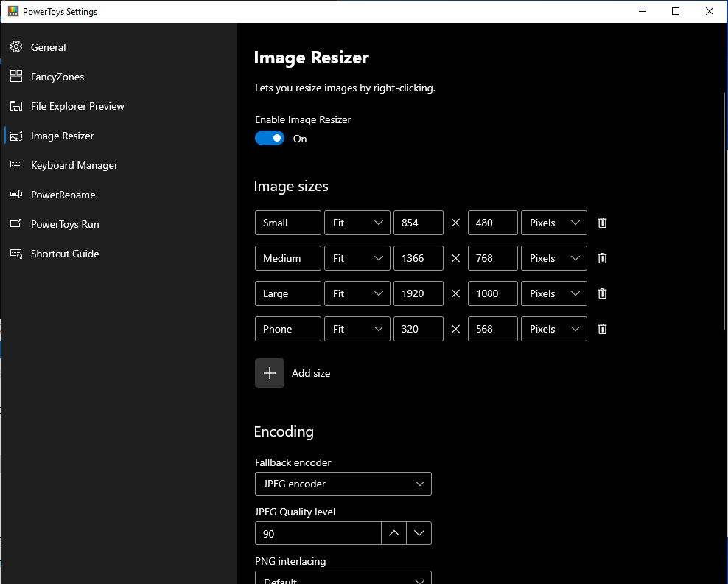The height and width of the screenshot is (584, 728).
Task: Maximize the PowerToys Settings window
Action: pos(676,11)
